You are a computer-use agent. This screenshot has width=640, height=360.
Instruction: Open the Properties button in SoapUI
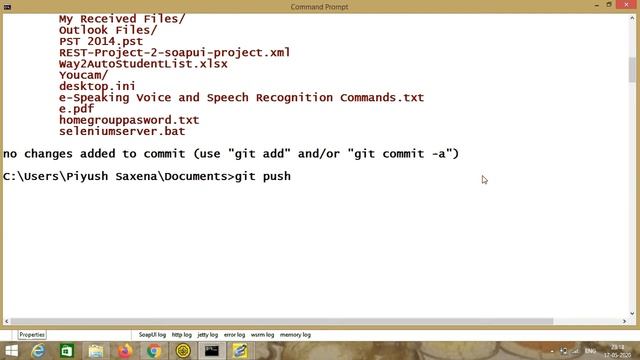click(x=32, y=335)
